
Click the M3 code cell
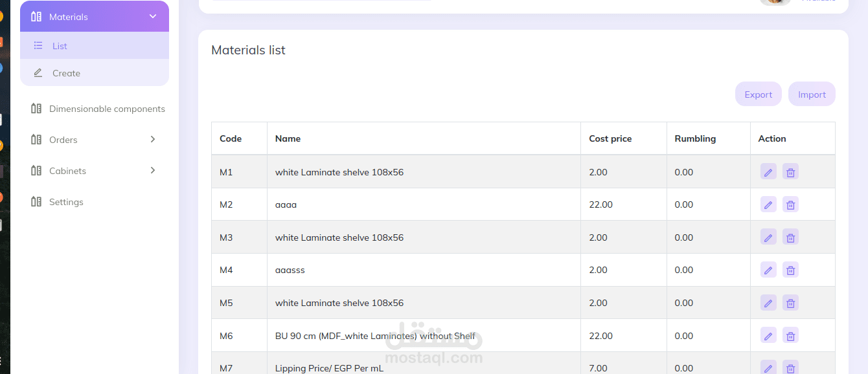pyautogui.click(x=239, y=237)
